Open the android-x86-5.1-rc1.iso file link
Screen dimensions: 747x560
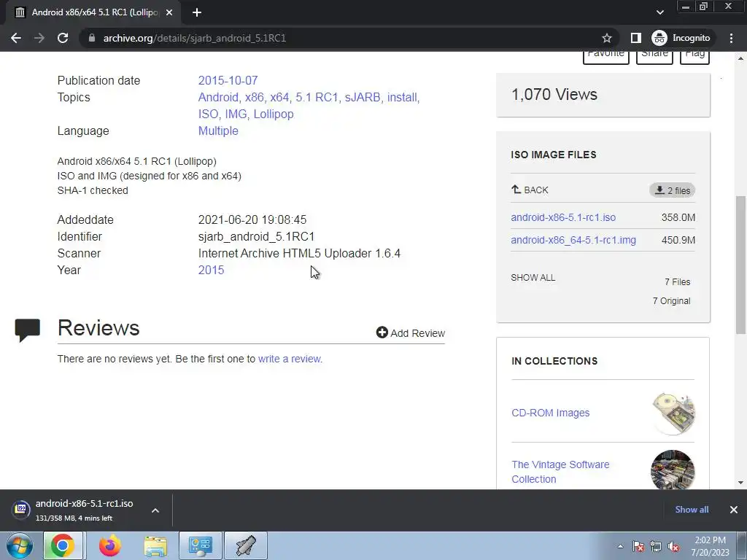(x=563, y=217)
